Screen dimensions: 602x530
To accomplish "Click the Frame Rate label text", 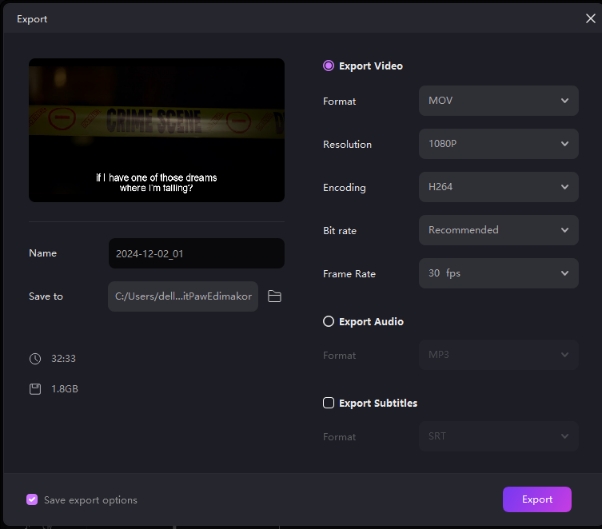I will point(349,273).
